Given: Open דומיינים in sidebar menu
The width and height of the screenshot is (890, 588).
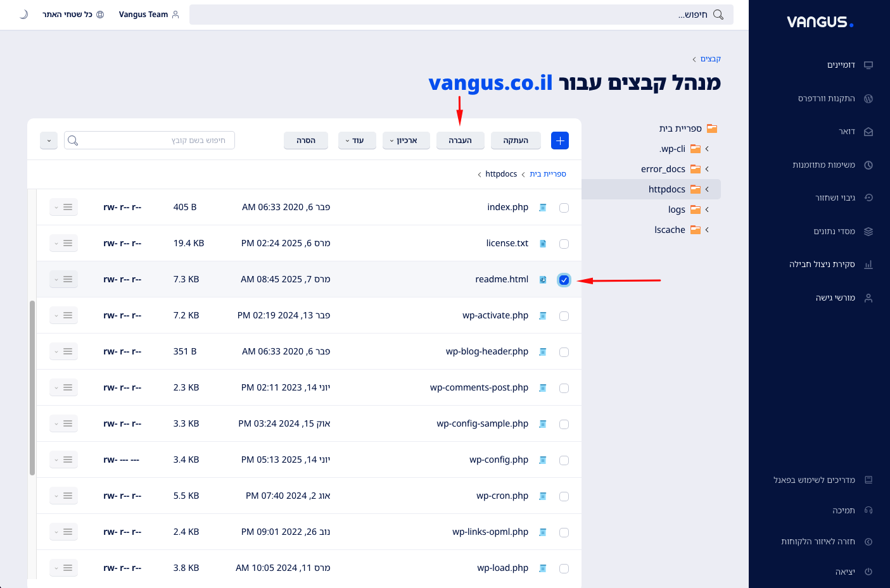Looking at the screenshot, I should coord(841,65).
